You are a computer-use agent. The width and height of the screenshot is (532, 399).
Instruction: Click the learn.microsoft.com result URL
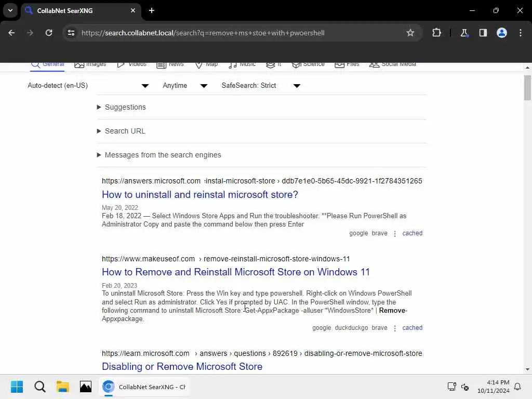(x=262, y=353)
